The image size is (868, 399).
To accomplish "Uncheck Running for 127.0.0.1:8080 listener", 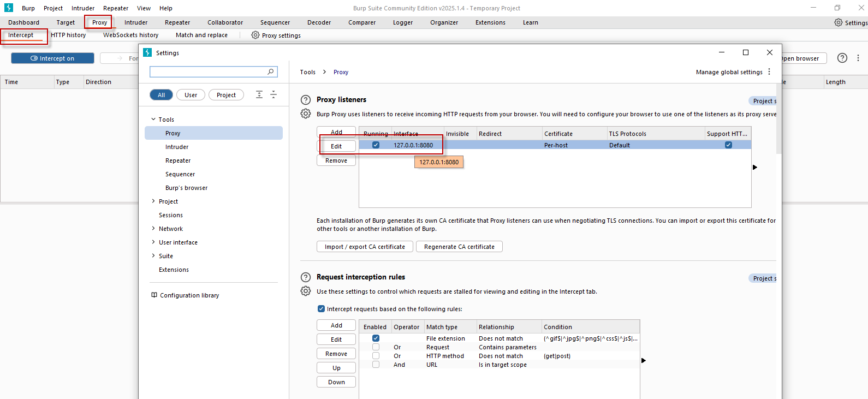I will 376,145.
